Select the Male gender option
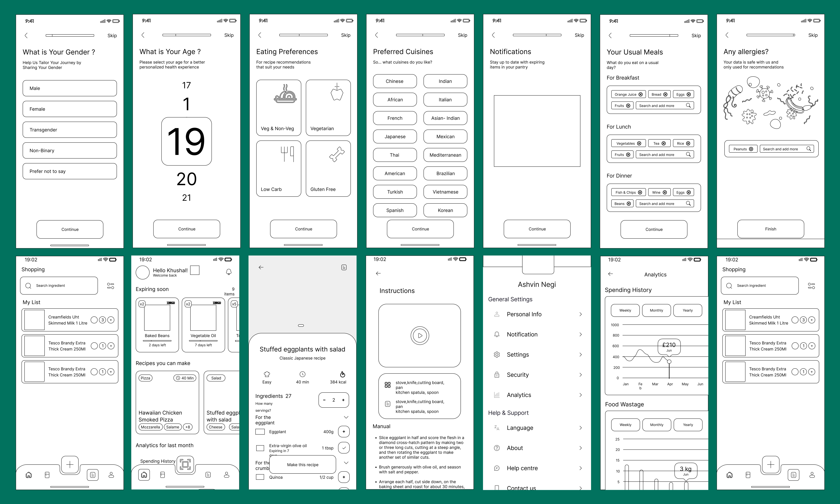This screenshot has height=504, width=840. [x=70, y=88]
